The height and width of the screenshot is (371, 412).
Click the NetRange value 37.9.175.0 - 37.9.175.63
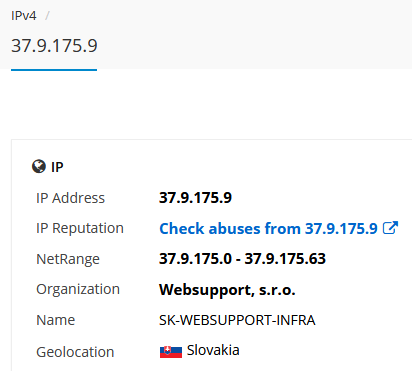coord(242,259)
